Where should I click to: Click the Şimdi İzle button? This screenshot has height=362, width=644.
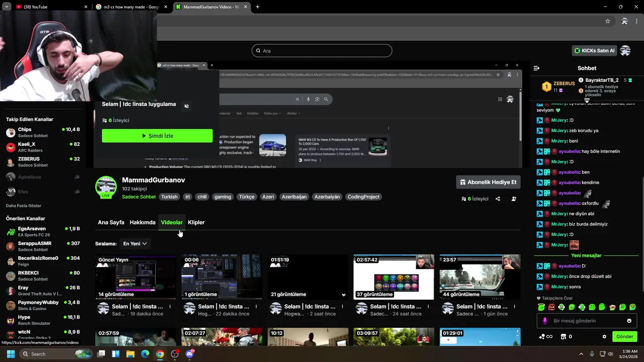(157, 136)
